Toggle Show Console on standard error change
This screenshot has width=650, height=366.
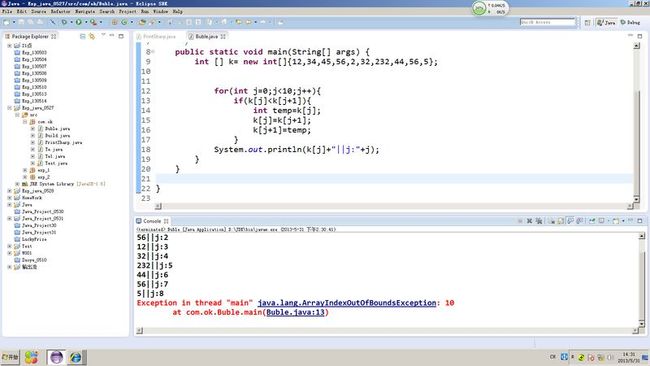pos(580,221)
